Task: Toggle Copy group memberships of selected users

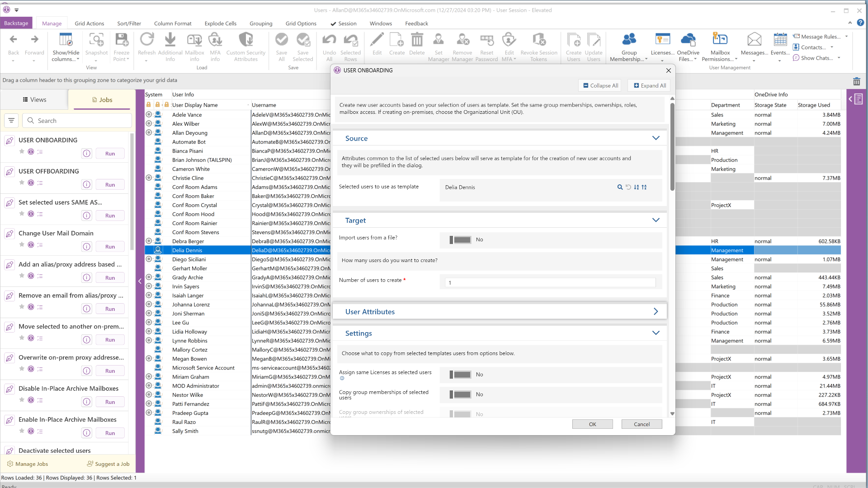Action: [460, 394]
